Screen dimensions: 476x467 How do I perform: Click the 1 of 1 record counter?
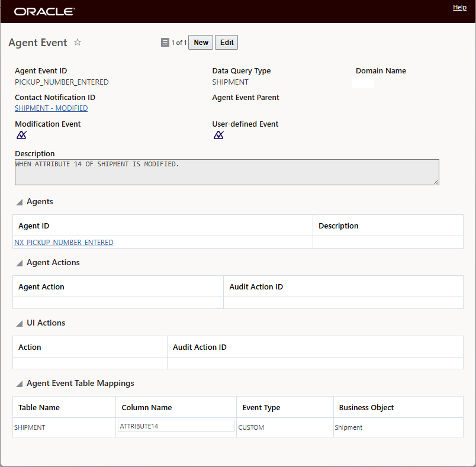[179, 43]
